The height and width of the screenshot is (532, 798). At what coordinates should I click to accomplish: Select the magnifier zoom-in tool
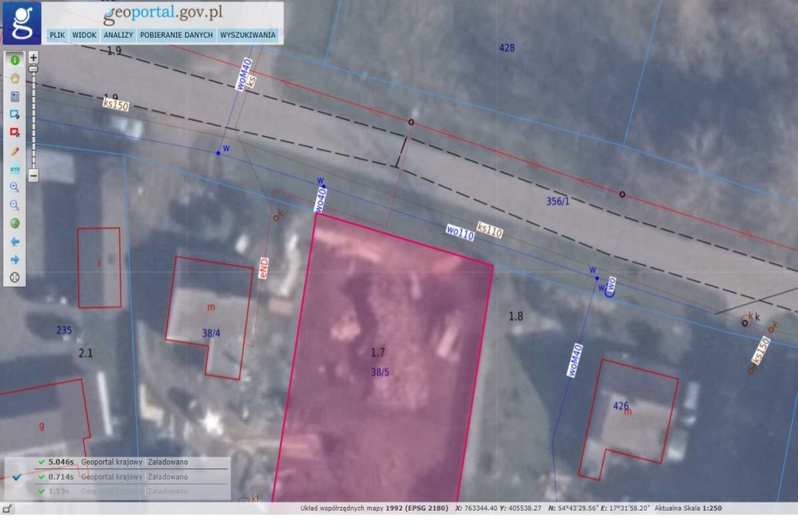15,187
